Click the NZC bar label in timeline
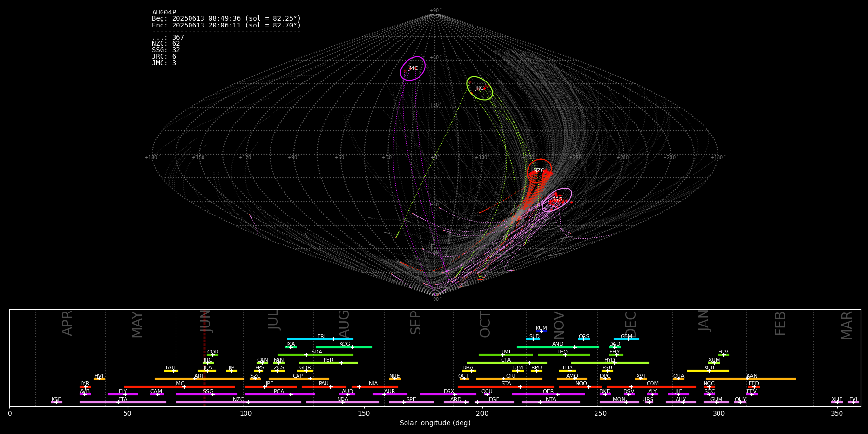 (x=238, y=400)
